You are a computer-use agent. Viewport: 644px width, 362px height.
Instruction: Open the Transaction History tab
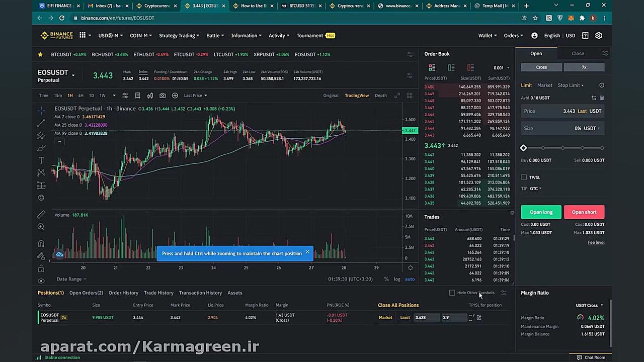point(200,293)
